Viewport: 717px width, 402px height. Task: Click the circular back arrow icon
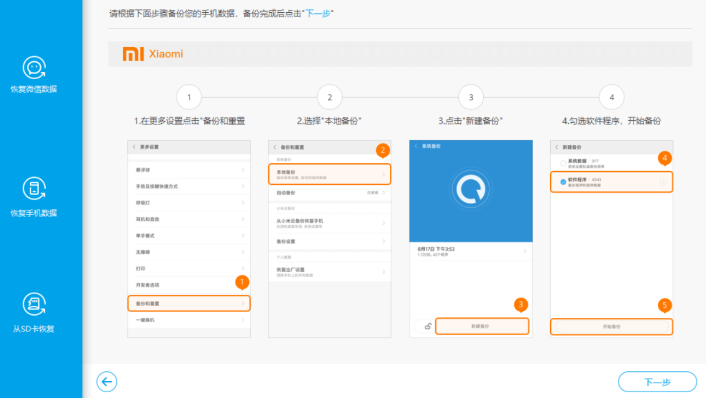pyautogui.click(x=107, y=381)
